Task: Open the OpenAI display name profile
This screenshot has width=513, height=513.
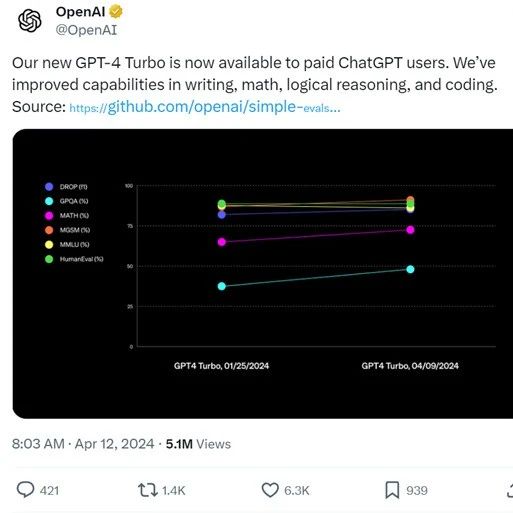Action: coord(80,12)
